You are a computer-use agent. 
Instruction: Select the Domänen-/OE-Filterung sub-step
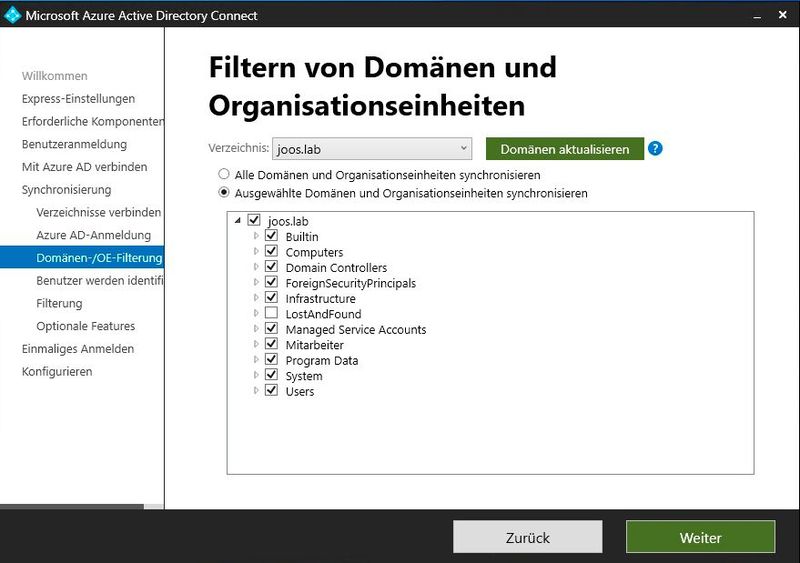(82, 257)
